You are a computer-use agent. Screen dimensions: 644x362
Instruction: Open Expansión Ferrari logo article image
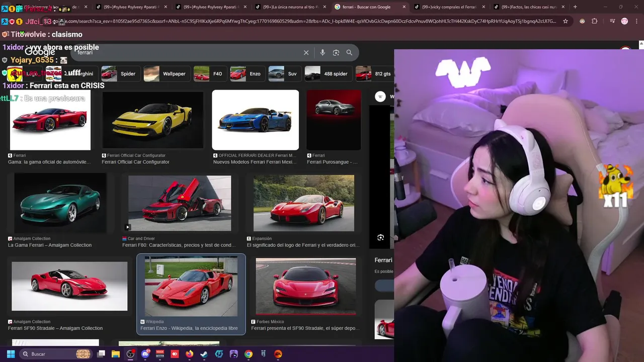point(304,203)
